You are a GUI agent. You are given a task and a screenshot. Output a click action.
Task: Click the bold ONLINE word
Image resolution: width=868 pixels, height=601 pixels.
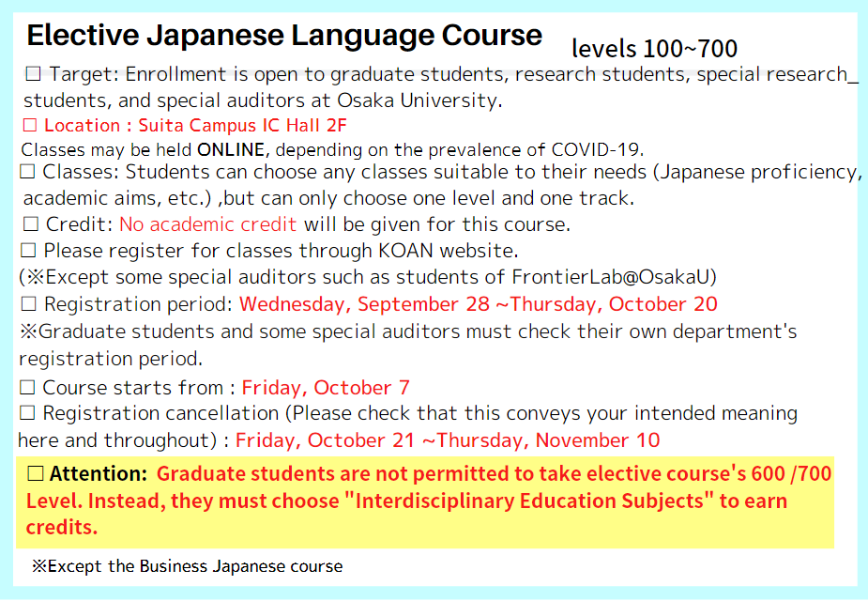231,149
